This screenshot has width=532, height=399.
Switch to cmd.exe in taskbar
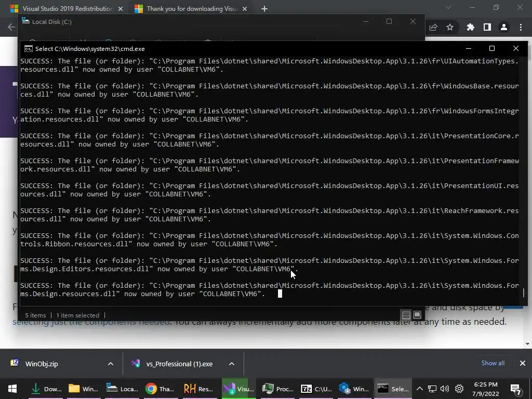point(393,389)
